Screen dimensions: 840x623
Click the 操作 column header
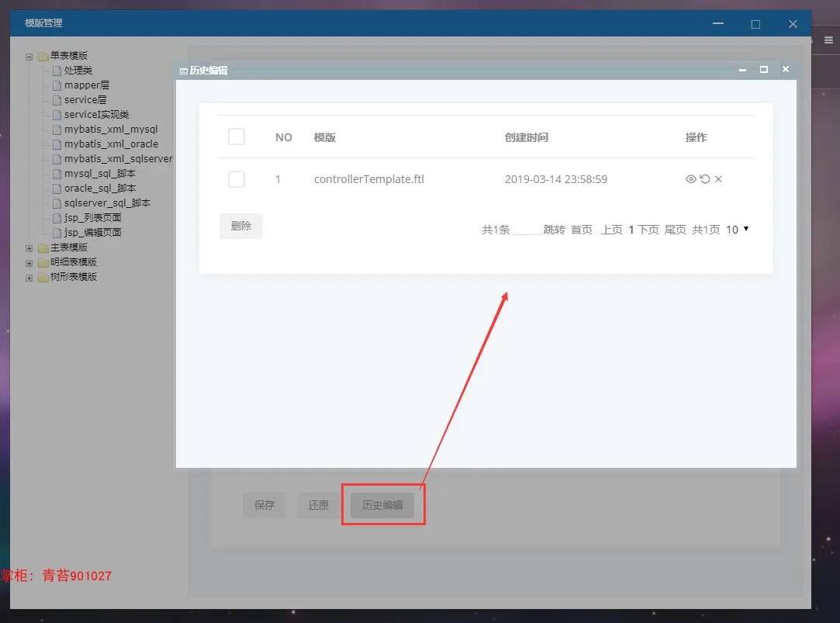click(696, 137)
